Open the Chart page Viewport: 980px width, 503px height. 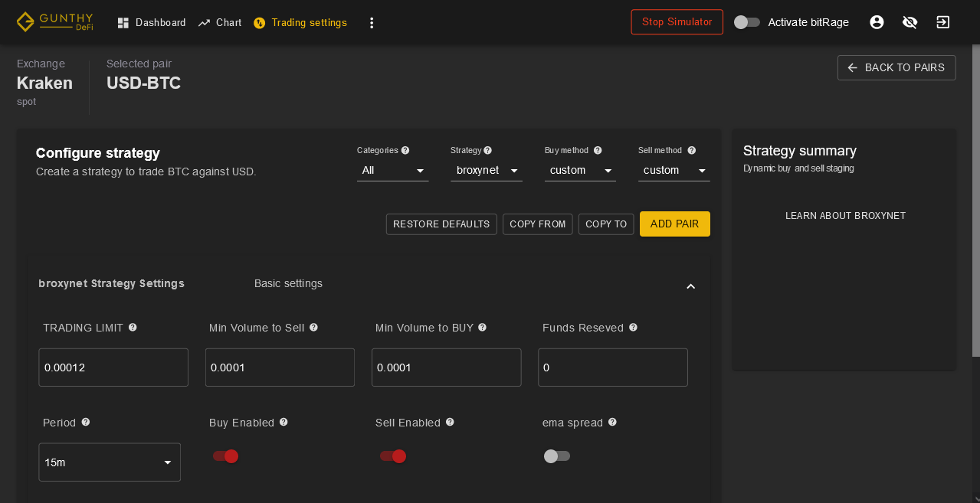click(x=220, y=23)
